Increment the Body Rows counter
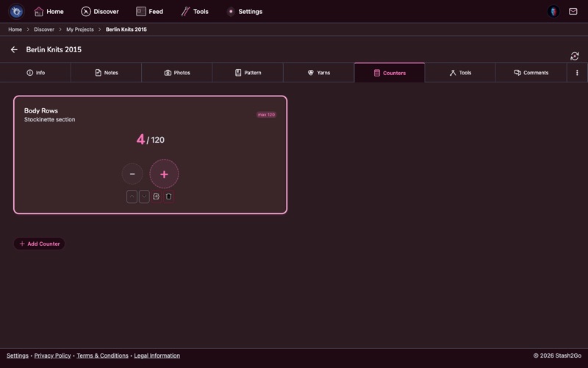This screenshot has height=368, width=588. pyautogui.click(x=164, y=174)
